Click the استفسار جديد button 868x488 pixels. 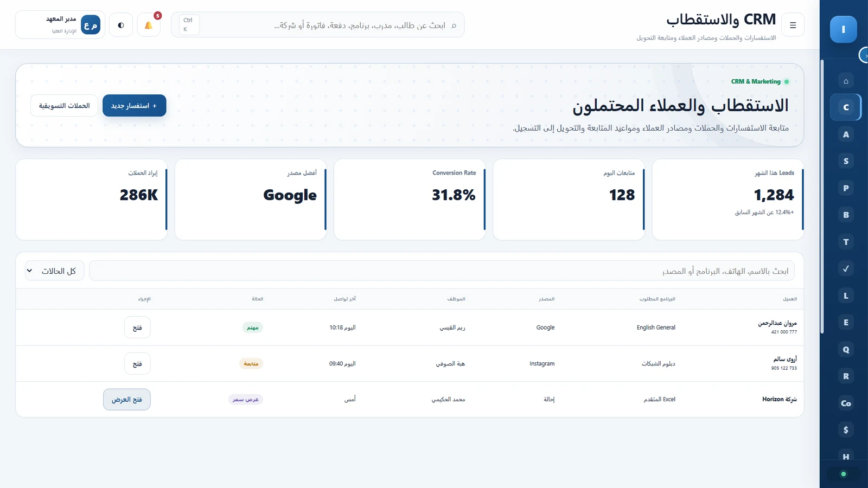coord(135,106)
